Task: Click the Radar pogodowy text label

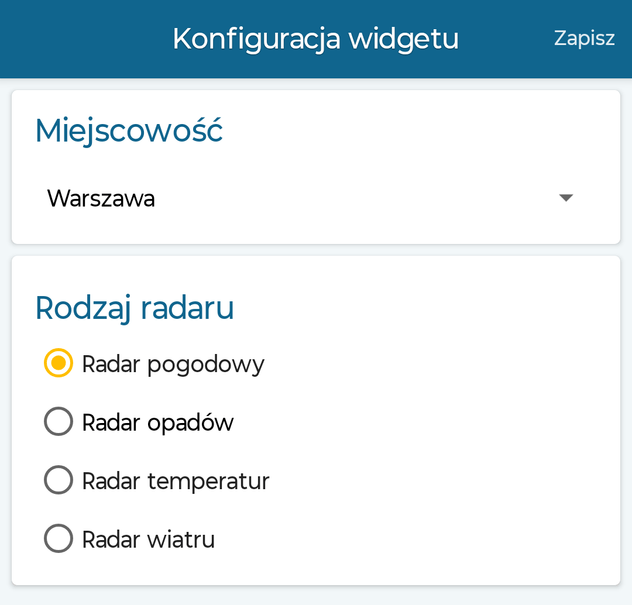Action: [x=173, y=365]
